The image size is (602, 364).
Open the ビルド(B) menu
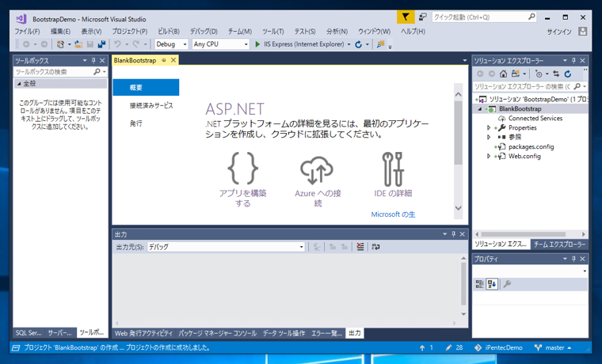(169, 32)
